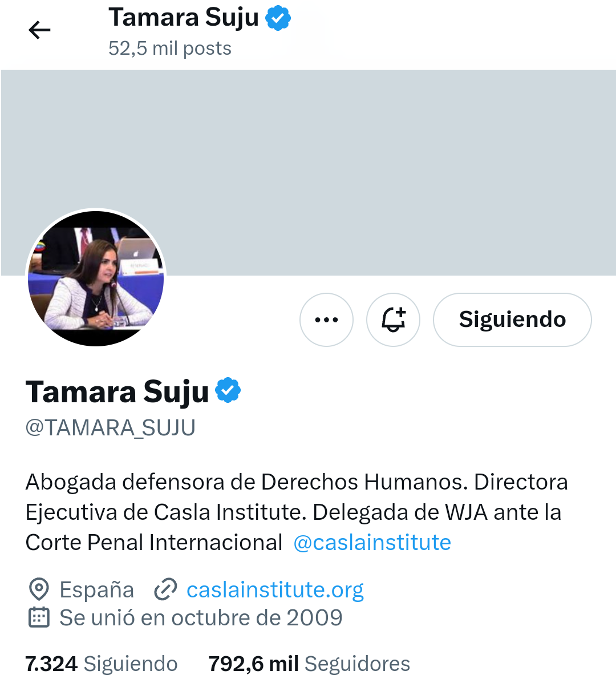Viewport: 616px width, 679px height.
Task: View the 792,6 mil Seguidores list
Action: (309, 664)
